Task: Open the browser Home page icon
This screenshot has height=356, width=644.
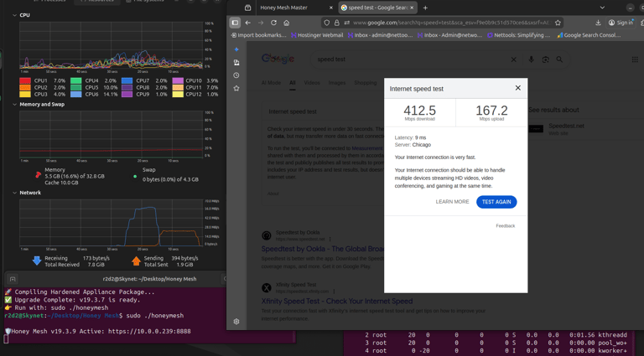Action: point(287,23)
